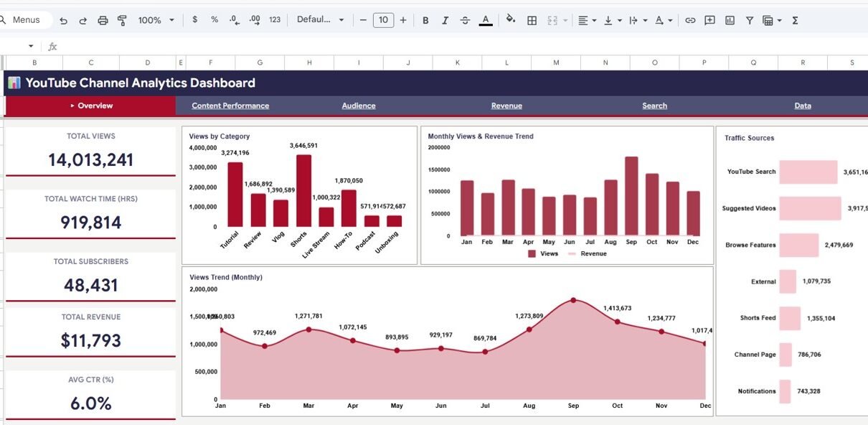Follow the Revenue link in the navigation

click(x=506, y=106)
